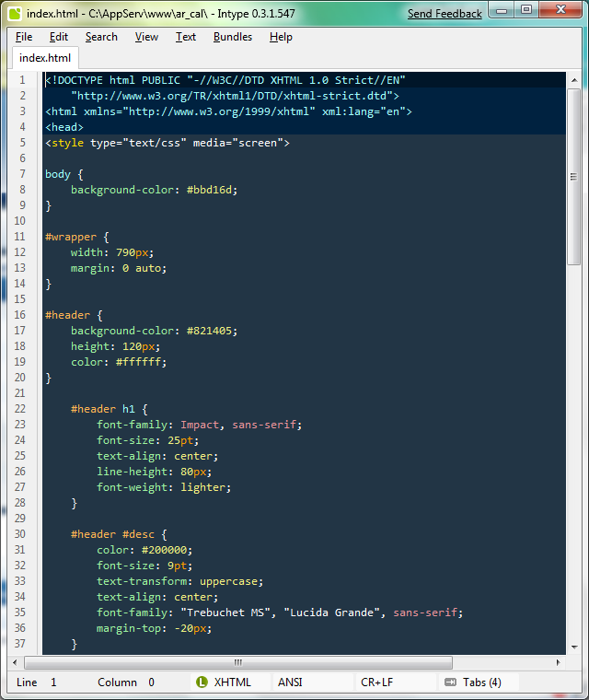Click the green XHTML language icon
The height and width of the screenshot is (700, 589).
point(202,682)
